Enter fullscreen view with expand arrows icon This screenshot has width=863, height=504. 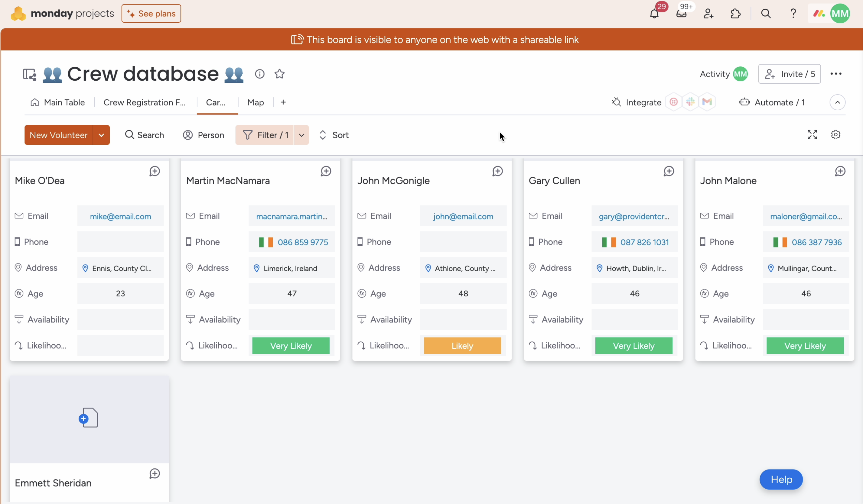coord(812,135)
